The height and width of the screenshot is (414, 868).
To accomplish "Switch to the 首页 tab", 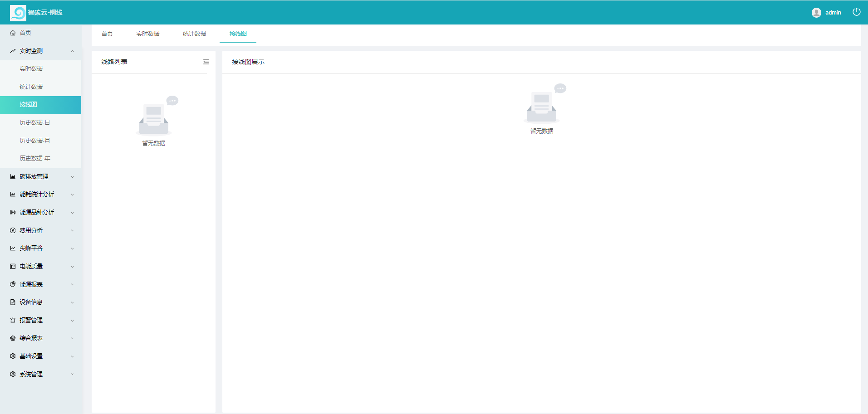I will click(107, 34).
